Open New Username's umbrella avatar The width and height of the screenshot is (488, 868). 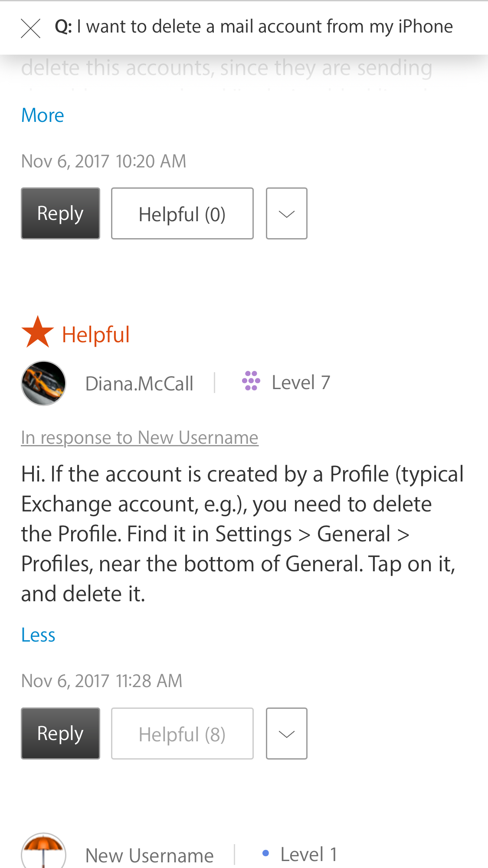43,851
